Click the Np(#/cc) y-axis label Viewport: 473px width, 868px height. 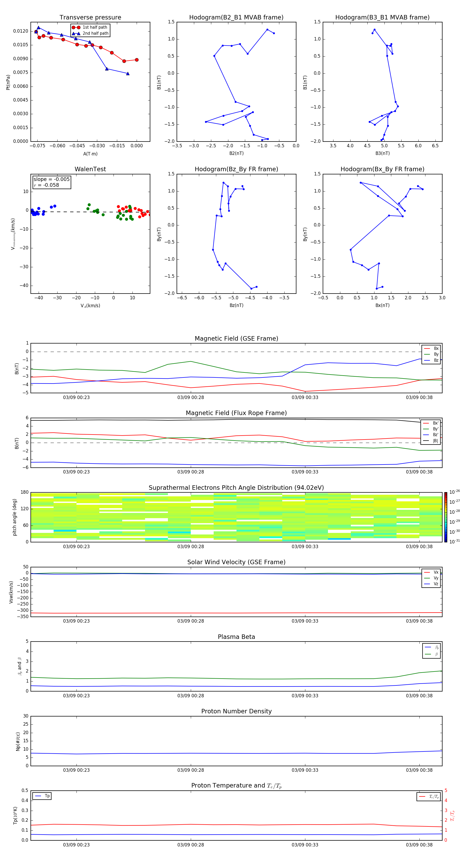click(x=18, y=741)
